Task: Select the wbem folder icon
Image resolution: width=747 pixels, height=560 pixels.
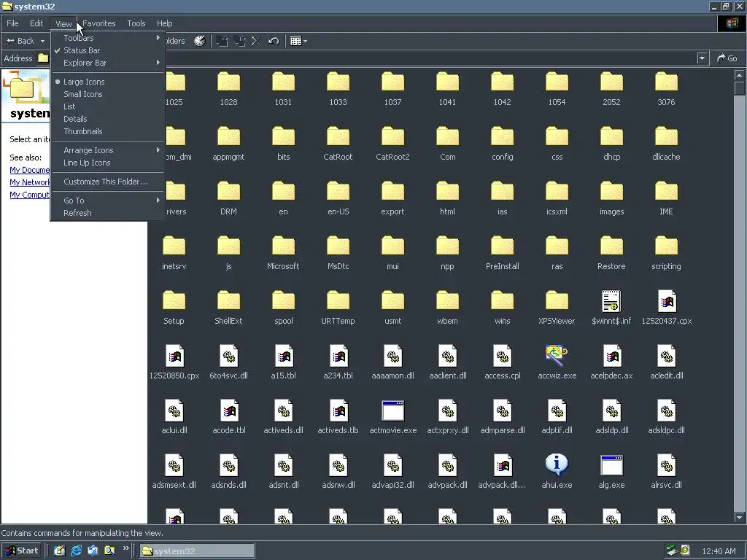Action: (447, 300)
